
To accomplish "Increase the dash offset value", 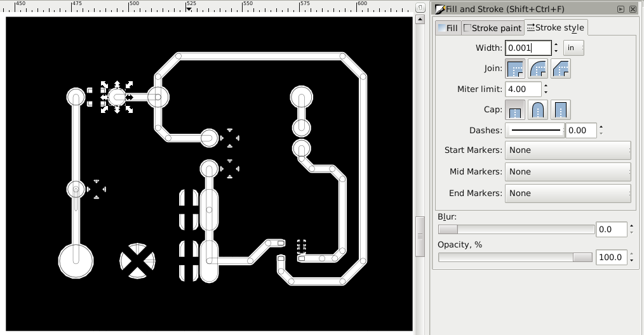I will click(601, 128).
